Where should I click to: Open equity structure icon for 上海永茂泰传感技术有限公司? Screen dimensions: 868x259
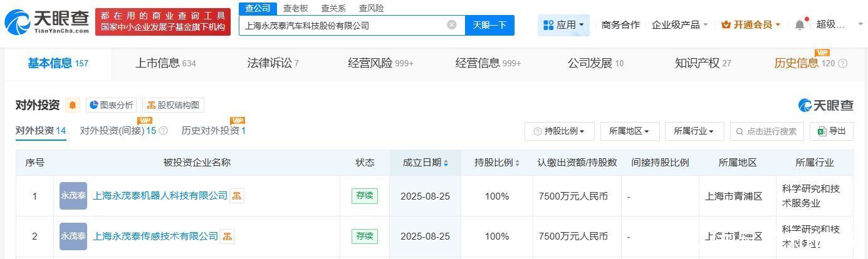coord(227,236)
